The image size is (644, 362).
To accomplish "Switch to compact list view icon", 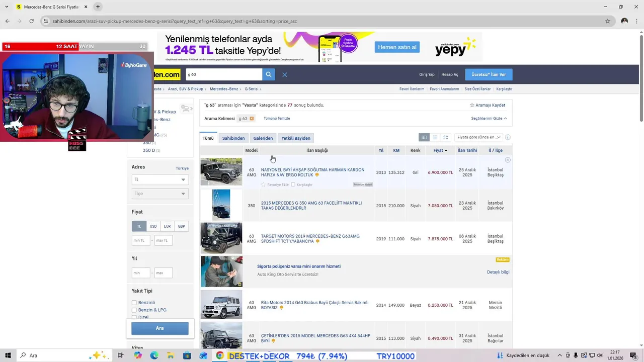I will 435,137.
